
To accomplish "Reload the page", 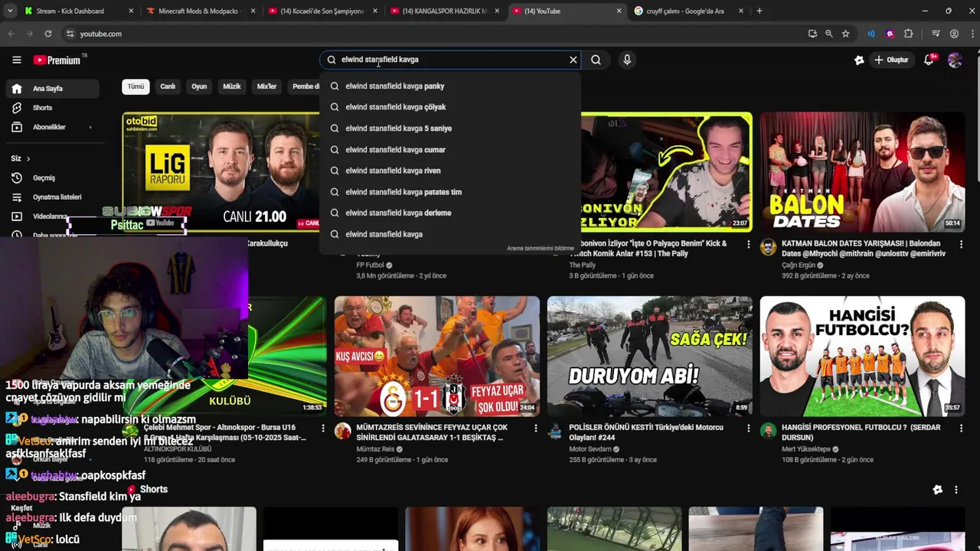I will pos(47,34).
